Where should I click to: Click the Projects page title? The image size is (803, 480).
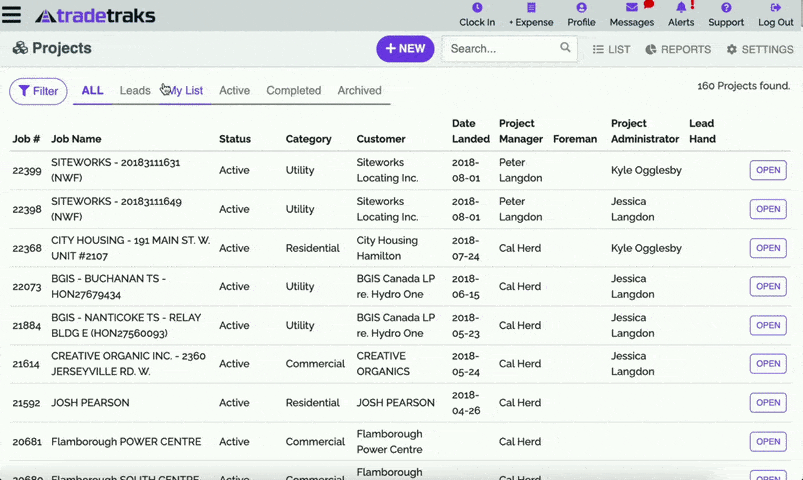tap(61, 48)
